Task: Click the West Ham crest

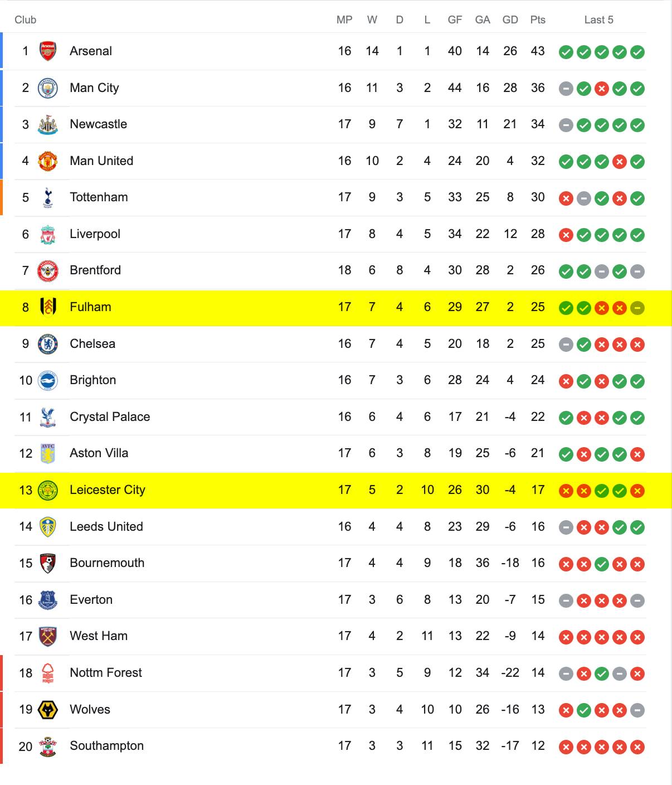Action: 48,636
